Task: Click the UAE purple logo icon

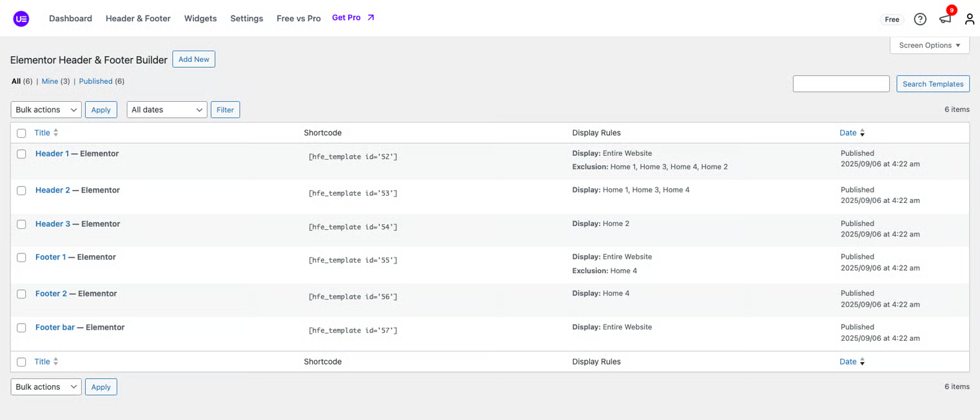Action: pyautogui.click(x=21, y=19)
